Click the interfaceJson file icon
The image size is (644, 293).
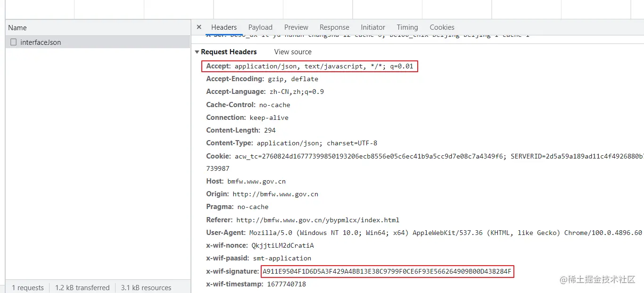13,42
